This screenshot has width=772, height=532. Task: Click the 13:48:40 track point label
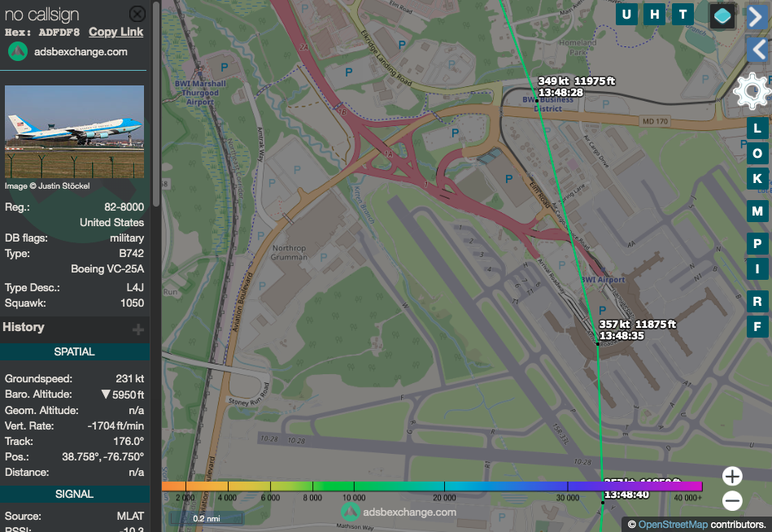coord(626,495)
